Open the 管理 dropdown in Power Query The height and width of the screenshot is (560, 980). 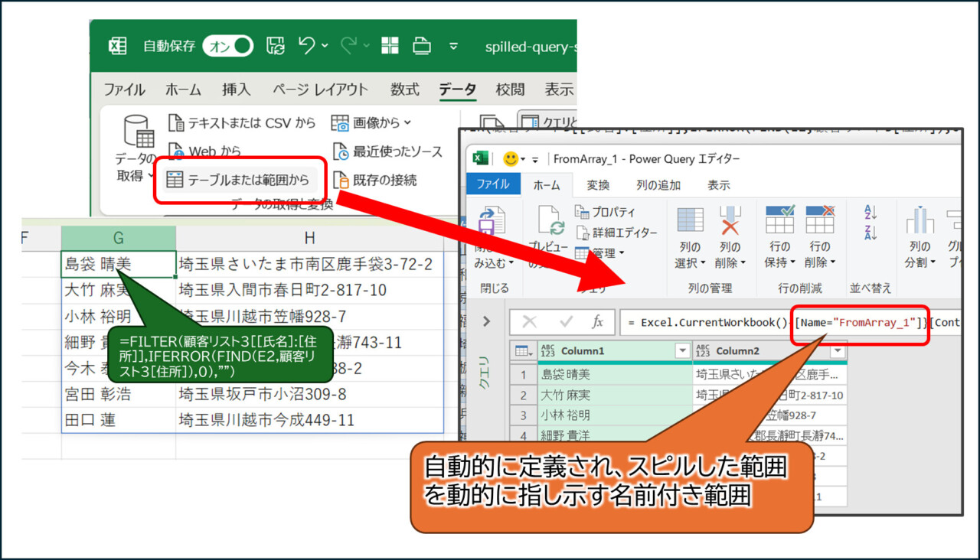tap(599, 252)
